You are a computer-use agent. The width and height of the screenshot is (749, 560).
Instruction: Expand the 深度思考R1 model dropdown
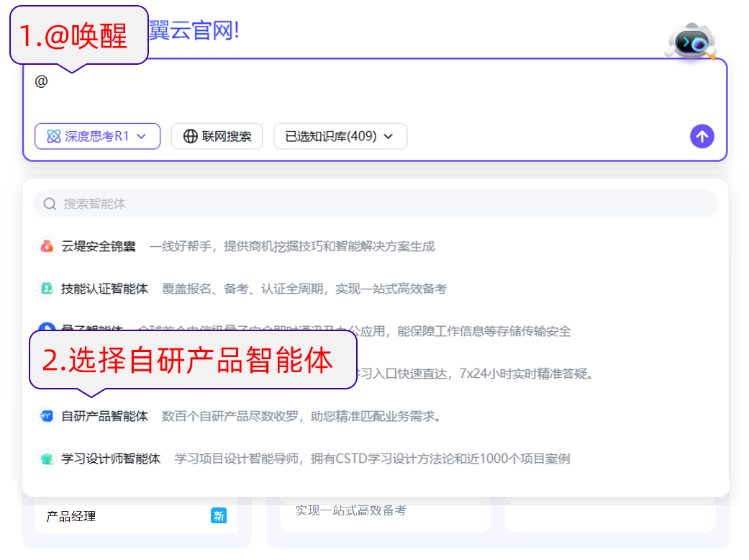tap(141, 136)
